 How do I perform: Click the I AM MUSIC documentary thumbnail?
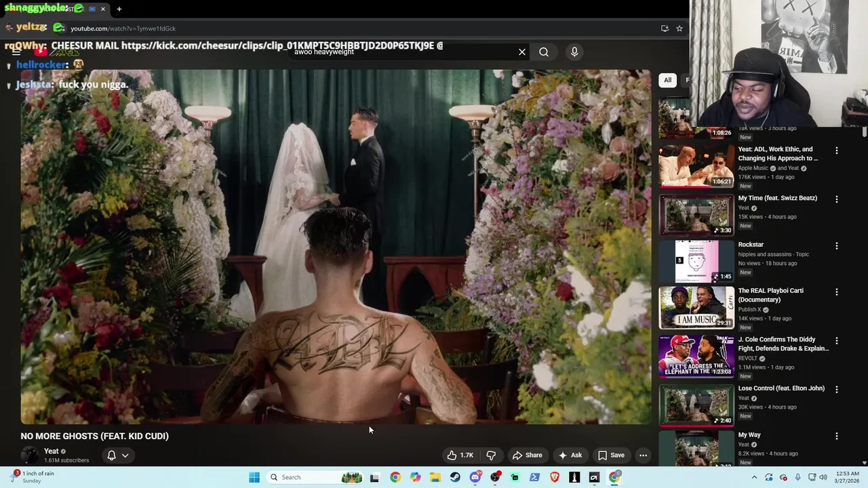(696, 308)
